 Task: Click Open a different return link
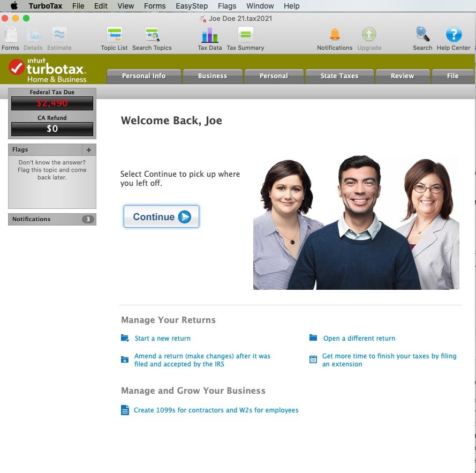click(359, 338)
